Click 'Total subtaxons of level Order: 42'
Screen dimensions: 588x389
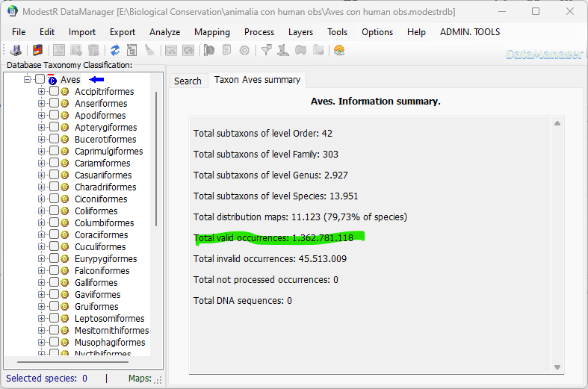pos(263,134)
